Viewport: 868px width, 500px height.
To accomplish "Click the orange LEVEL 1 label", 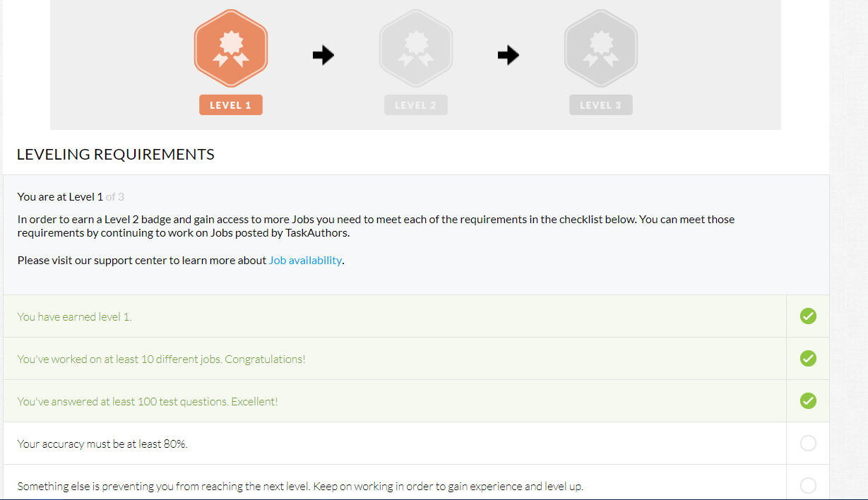I will coord(231,105).
